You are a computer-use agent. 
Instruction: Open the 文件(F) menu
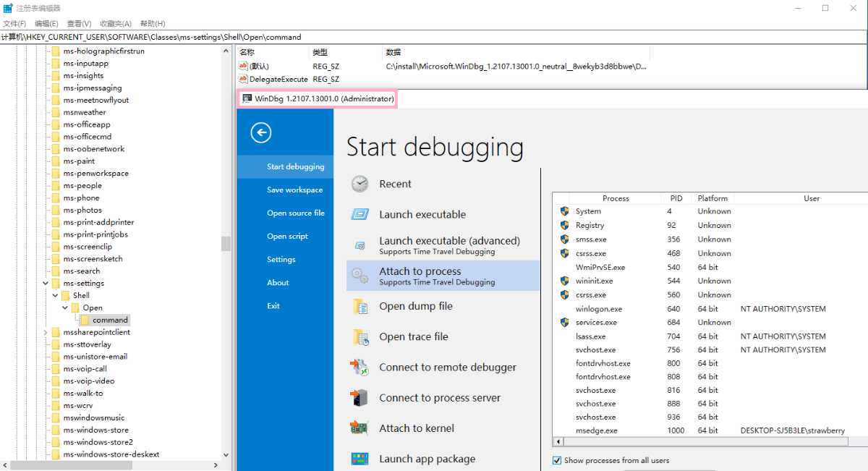coord(14,24)
